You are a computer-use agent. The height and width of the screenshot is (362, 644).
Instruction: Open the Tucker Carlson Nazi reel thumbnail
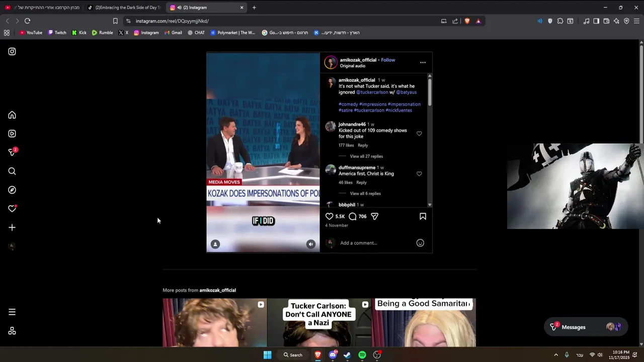[x=319, y=322]
